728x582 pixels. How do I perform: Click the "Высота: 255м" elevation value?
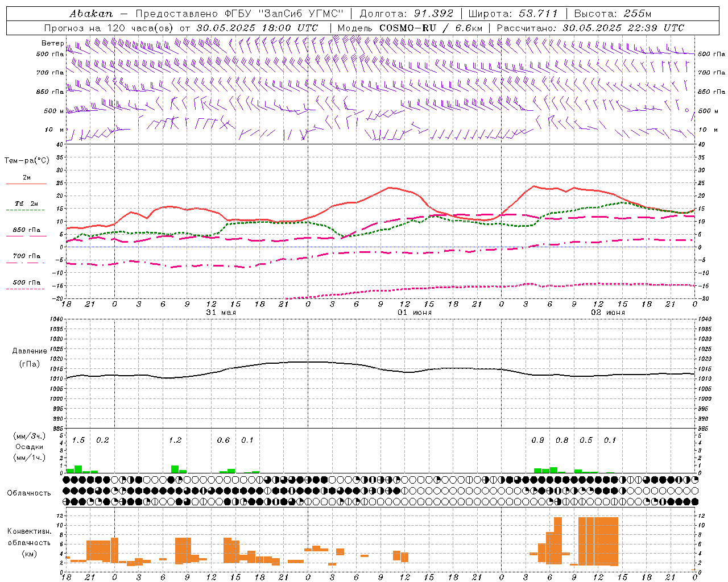coord(613,14)
